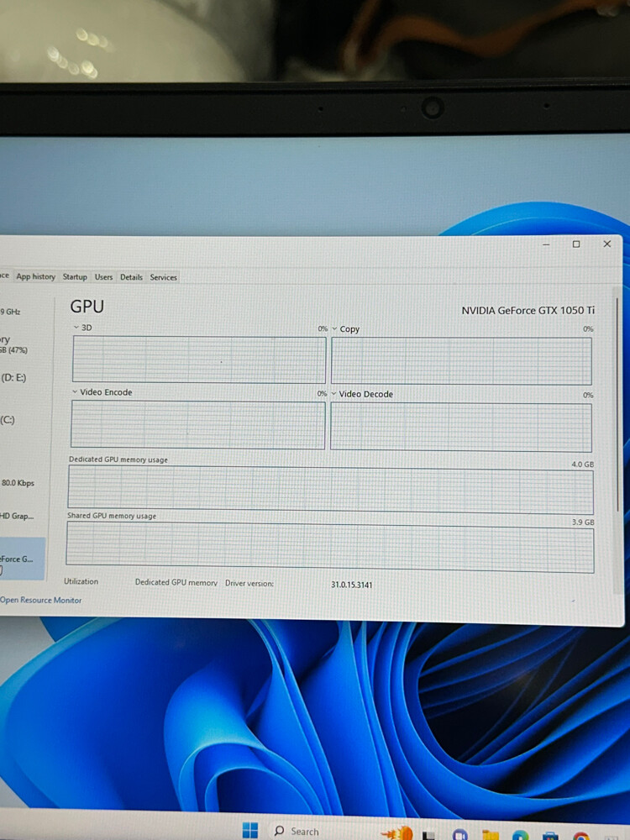Switch to the Users tab
Viewport: 630px width, 840px height.
(103, 277)
